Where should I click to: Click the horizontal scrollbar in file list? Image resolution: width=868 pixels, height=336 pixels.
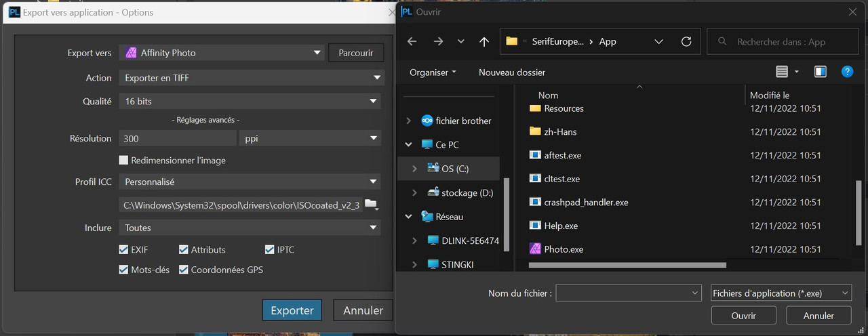628,265
